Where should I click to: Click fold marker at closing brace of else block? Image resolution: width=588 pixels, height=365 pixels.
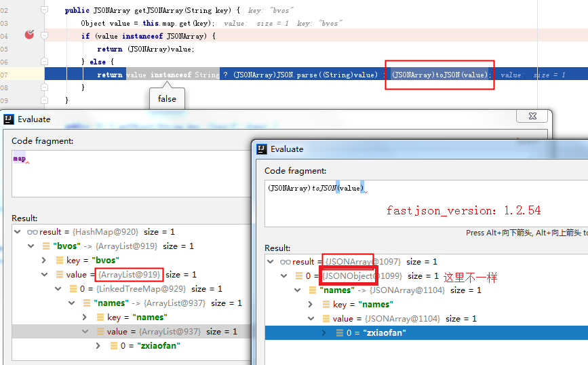point(44,87)
